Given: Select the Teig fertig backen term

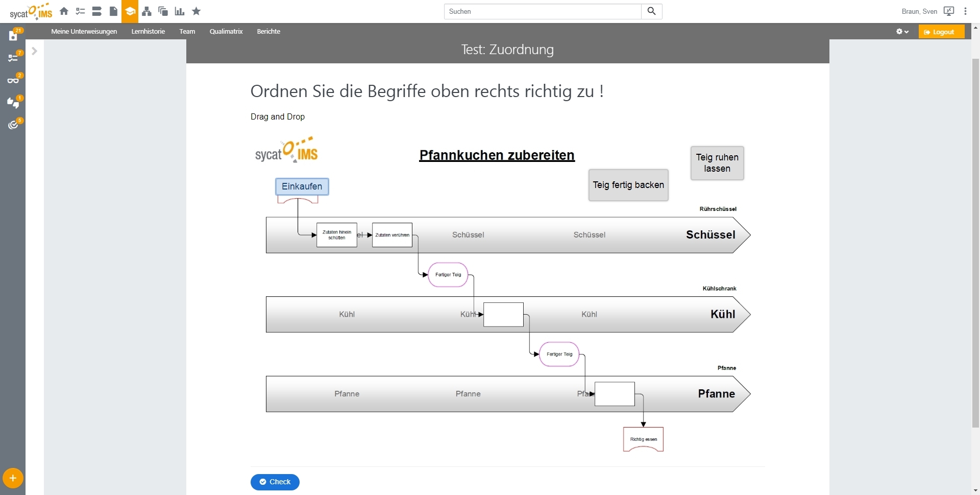Looking at the screenshot, I should pos(628,185).
